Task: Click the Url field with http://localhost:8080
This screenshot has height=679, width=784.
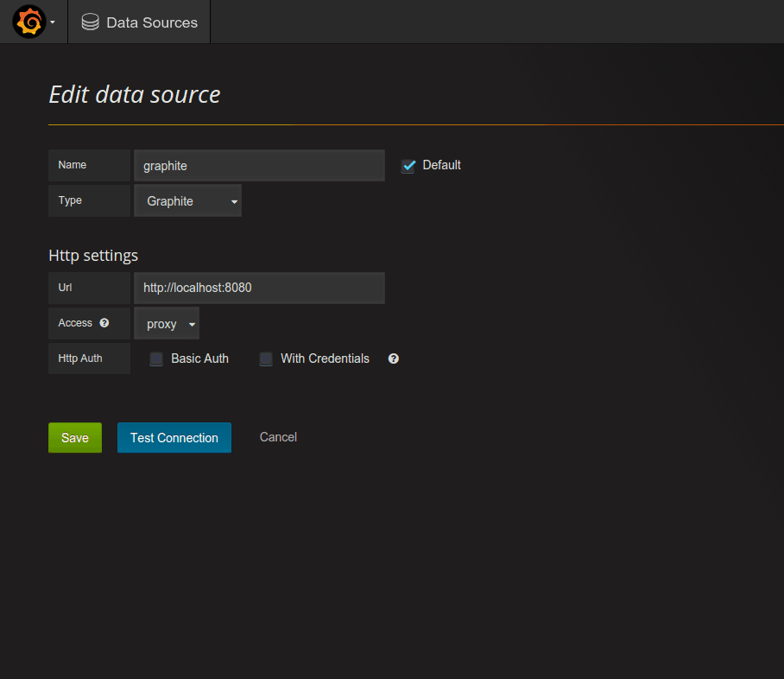Action: click(x=259, y=288)
